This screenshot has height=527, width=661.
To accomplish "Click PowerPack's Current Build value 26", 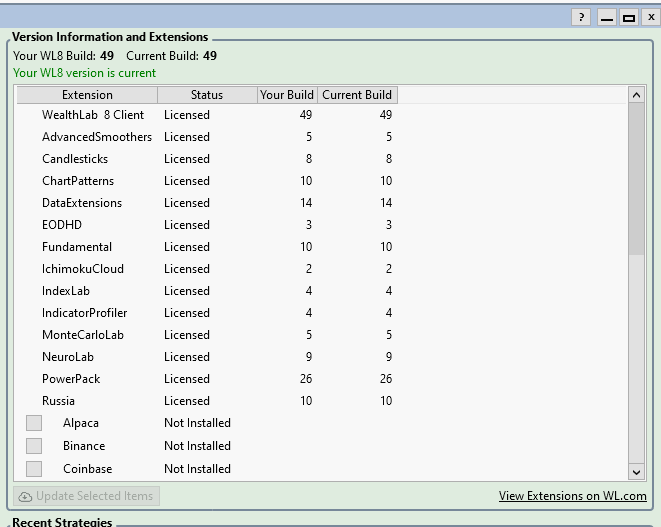I will point(386,379).
